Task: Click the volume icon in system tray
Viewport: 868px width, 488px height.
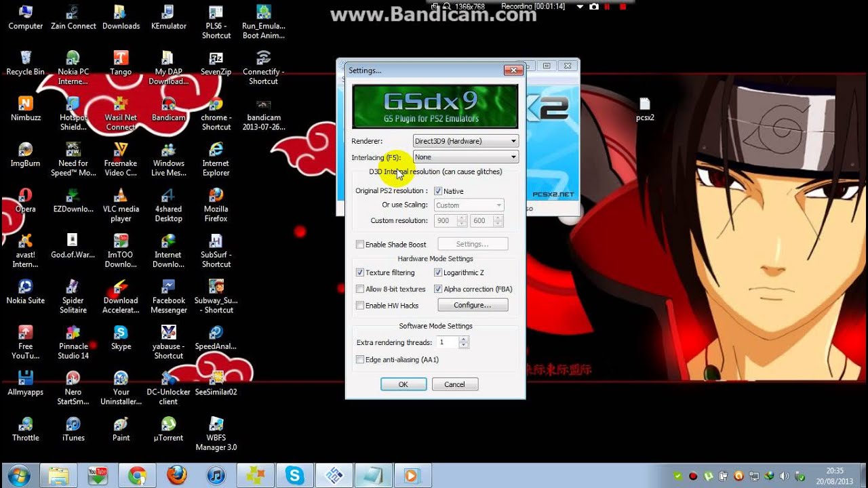Action: tap(785, 476)
